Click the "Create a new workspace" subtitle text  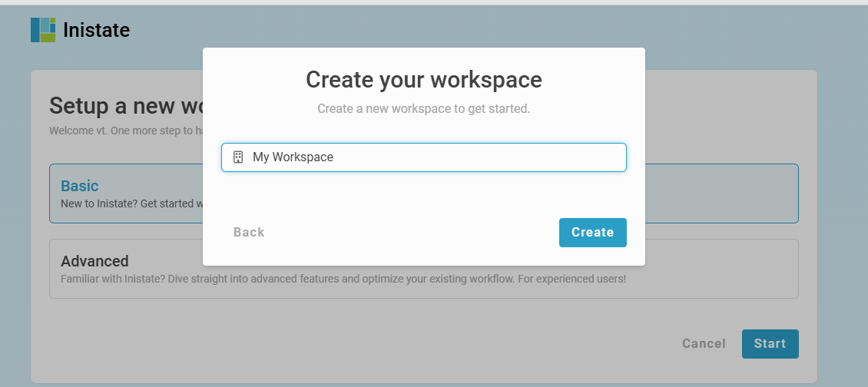(423, 109)
